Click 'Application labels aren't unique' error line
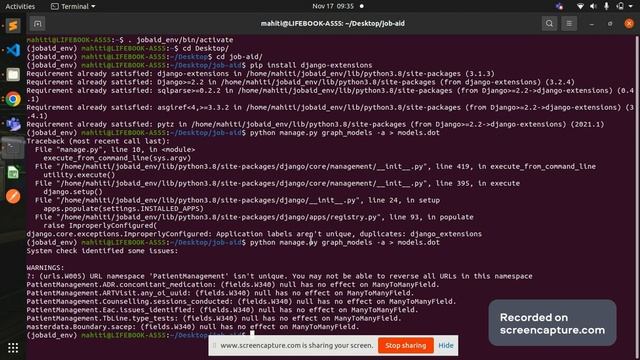640x360 pixels. point(254,234)
